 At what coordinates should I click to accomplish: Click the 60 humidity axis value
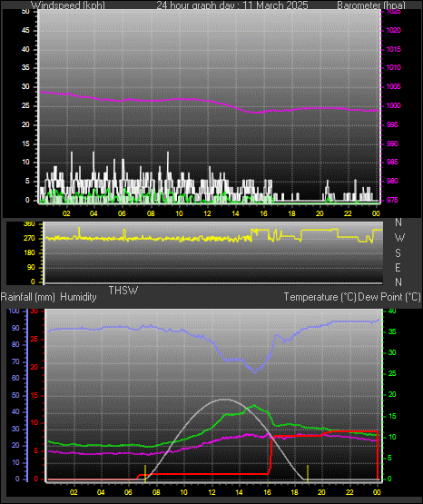(x=15, y=378)
